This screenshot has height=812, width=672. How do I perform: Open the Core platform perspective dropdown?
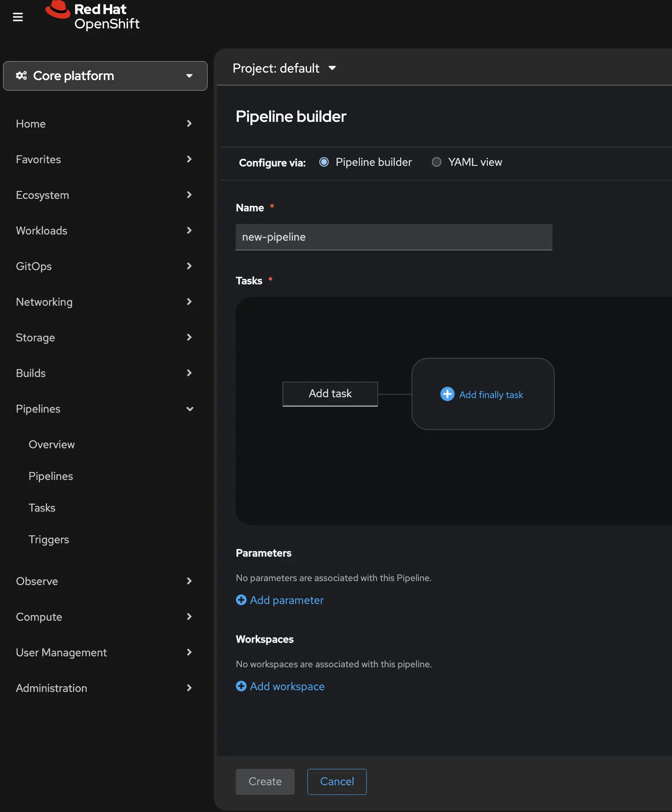(105, 76)
